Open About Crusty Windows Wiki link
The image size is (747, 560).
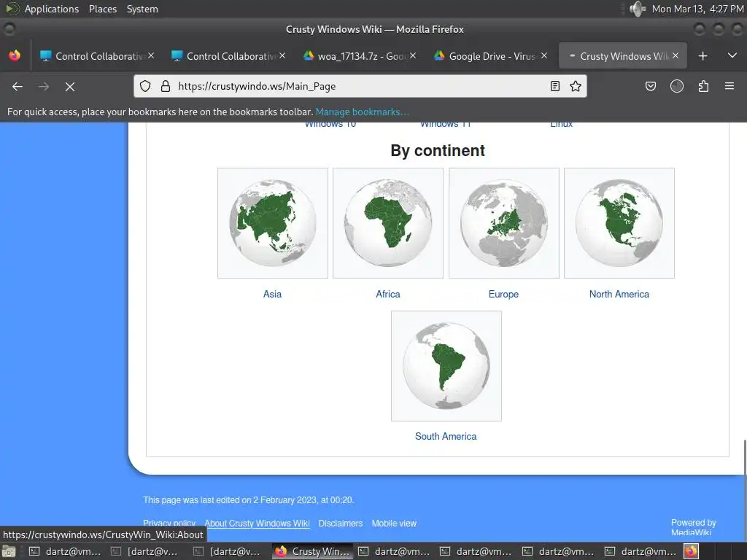pos(258,524)
